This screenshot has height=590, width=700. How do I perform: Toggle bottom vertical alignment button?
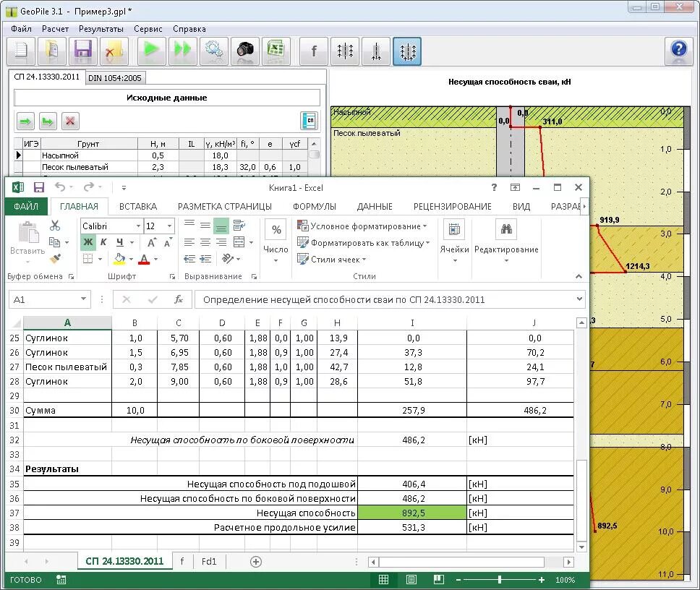click(x=221, y=226)
